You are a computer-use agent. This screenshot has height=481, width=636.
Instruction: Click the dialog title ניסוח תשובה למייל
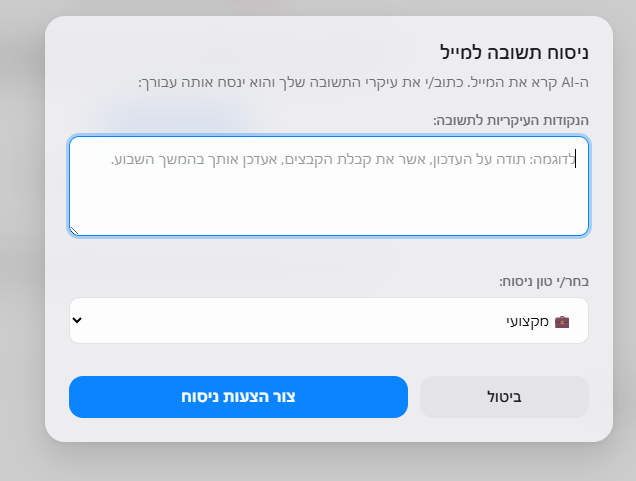point(514,53)
